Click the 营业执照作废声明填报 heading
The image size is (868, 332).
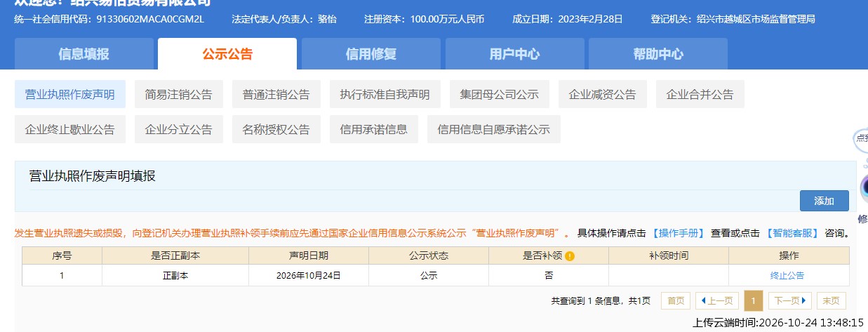[x=93, y=176]
